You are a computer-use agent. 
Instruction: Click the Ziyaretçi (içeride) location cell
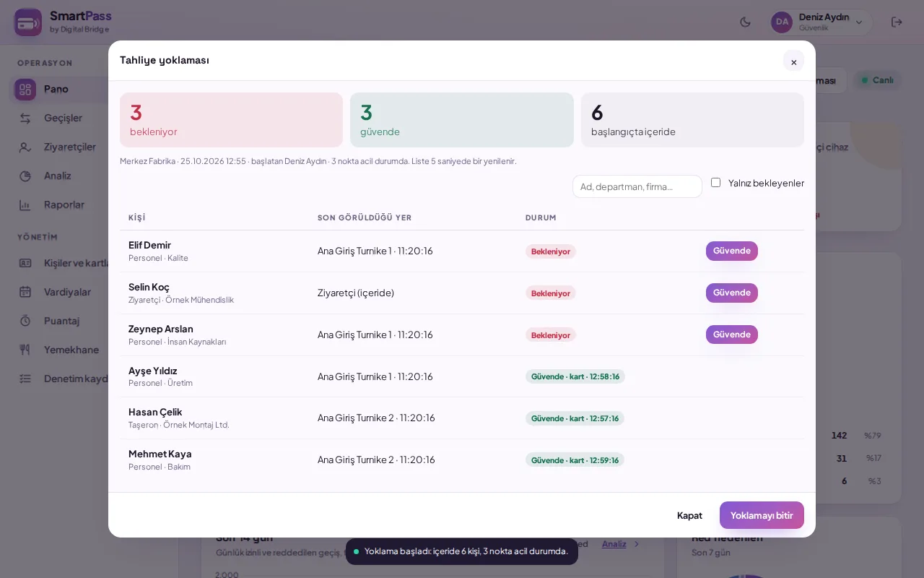pos(356,293)
